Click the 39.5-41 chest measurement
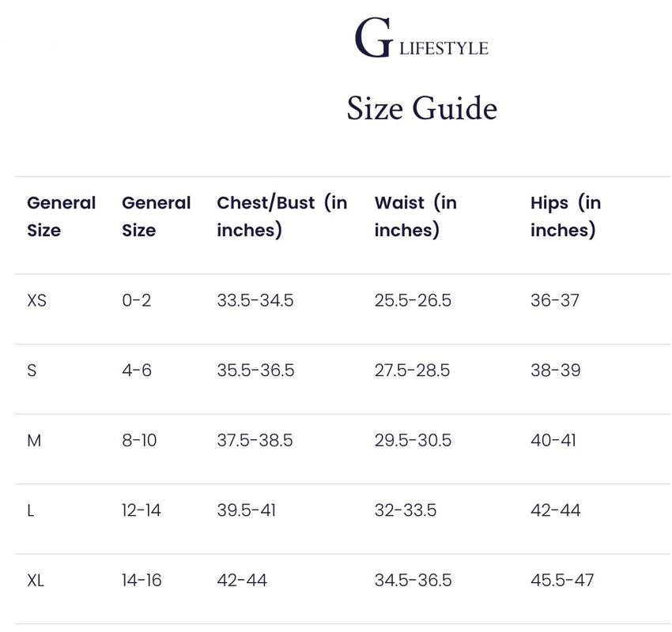The width and height of the screenshot is (672, 632). click(246, 510)
